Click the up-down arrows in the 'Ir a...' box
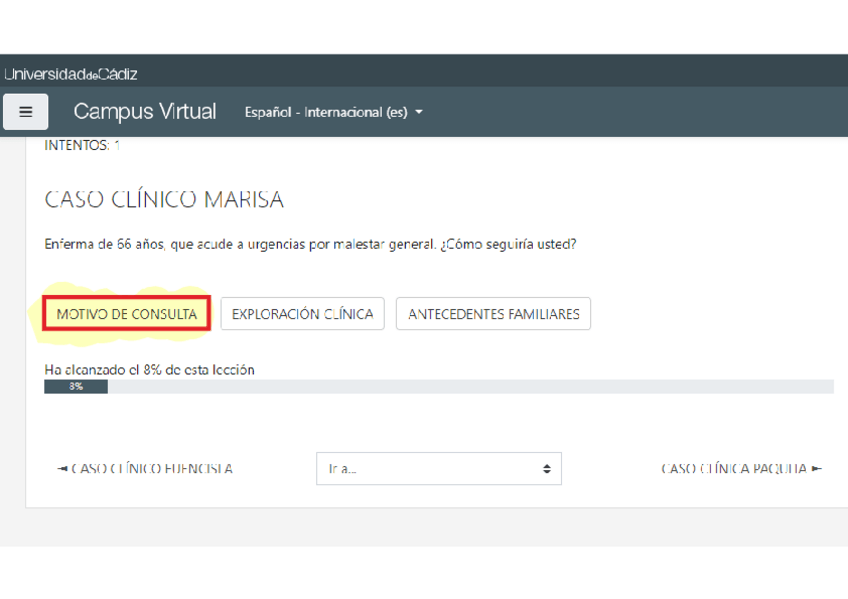 [546, 468]
